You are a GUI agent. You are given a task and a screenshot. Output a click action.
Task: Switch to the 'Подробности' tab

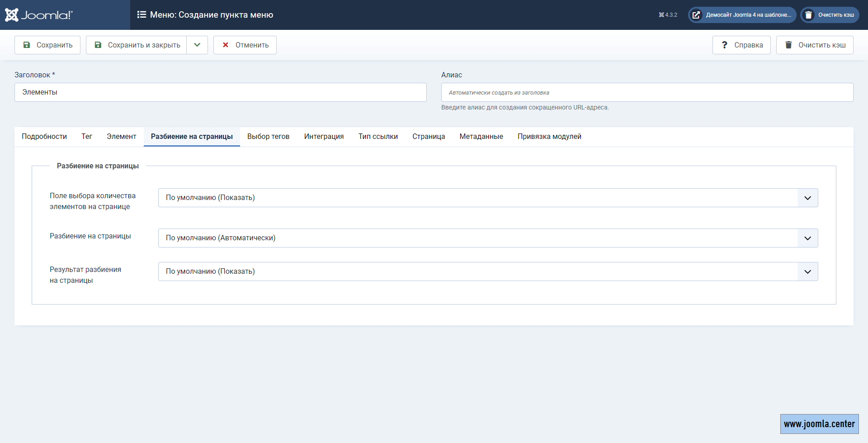coord(44,137)
